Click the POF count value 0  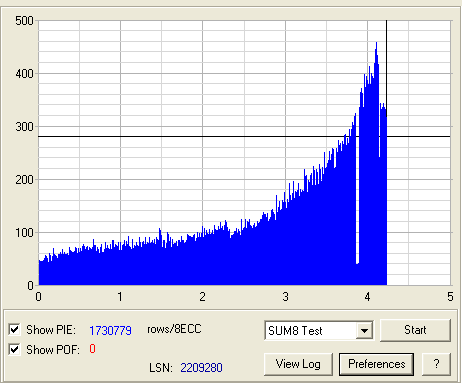point(92,349)
